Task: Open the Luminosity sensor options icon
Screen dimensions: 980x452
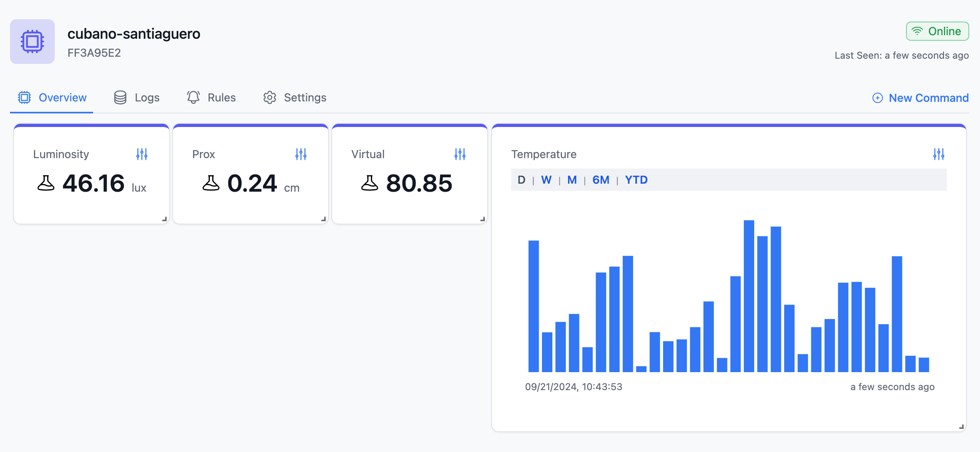Action: (142, 154)
